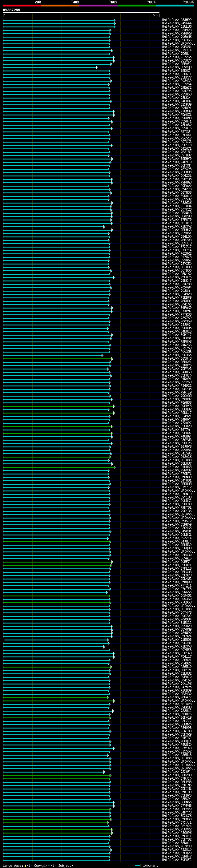
Task: Click the cyan ~100% identity legend segment
Action: (x=175, y=6)
